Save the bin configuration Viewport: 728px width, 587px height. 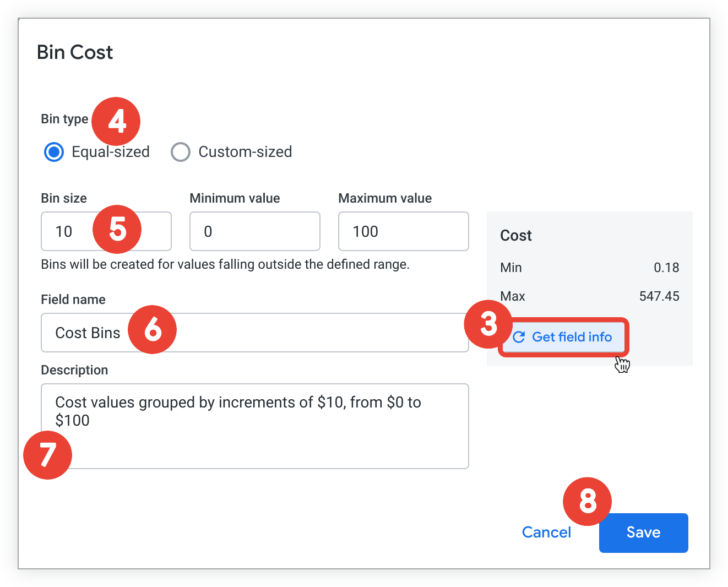(x=643, y=532)
